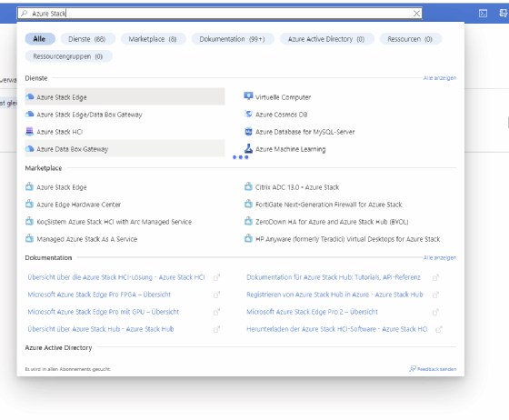Select the Marketplace (8) filter
The width and height of the screenshot is (509, 420).
[x=153, y=39]
